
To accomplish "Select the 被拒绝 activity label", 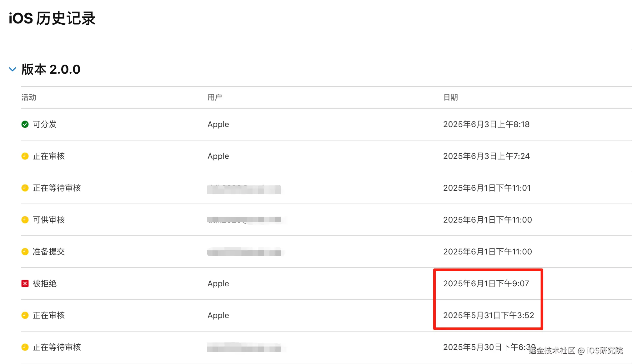I will (45, 283).
